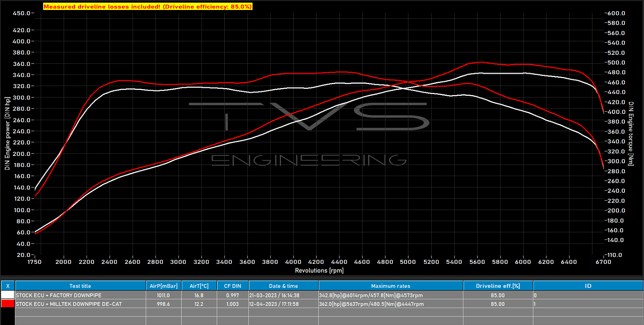Click the white color swatch for factory downpipe

point(8,295)
